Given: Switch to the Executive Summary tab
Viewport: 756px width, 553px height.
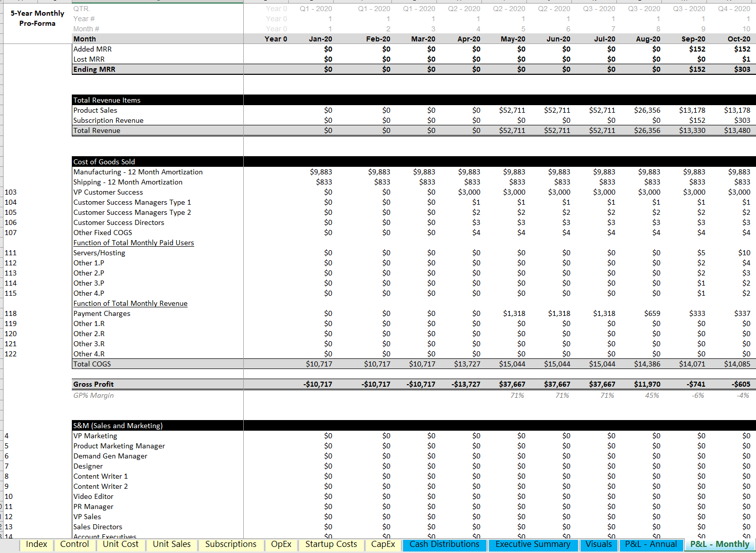Looking at the screenshot, I should point(533,544).
